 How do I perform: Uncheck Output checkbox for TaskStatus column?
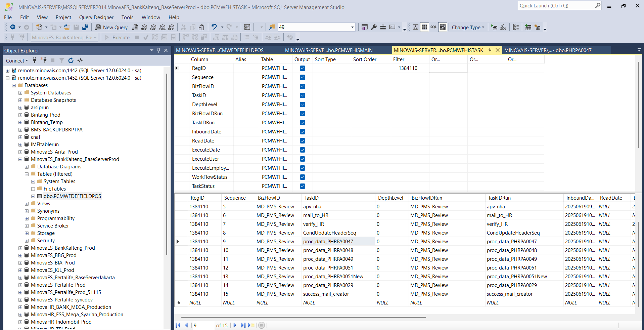(x=303, y=186)
